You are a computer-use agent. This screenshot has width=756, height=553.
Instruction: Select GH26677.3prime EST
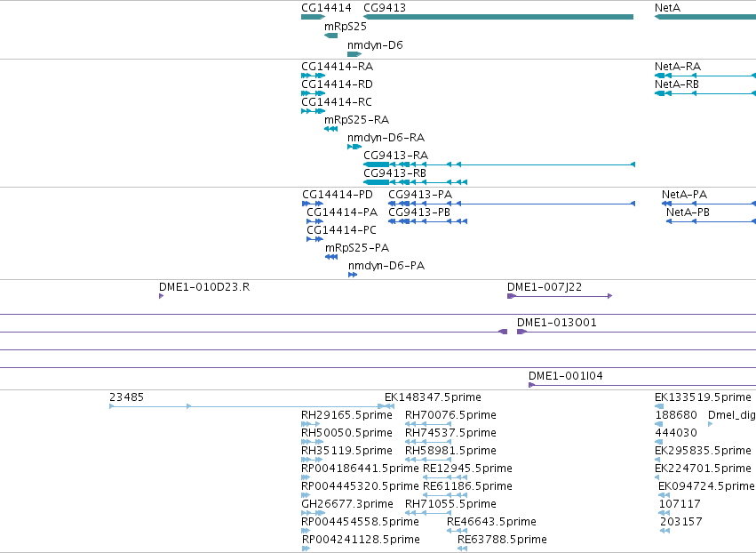(x=314, y=513)
